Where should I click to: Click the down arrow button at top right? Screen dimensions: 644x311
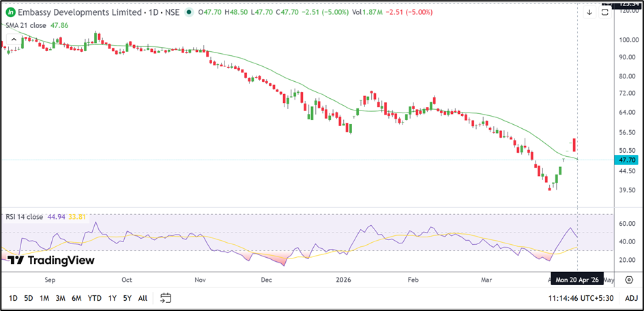tap(589, 12)
